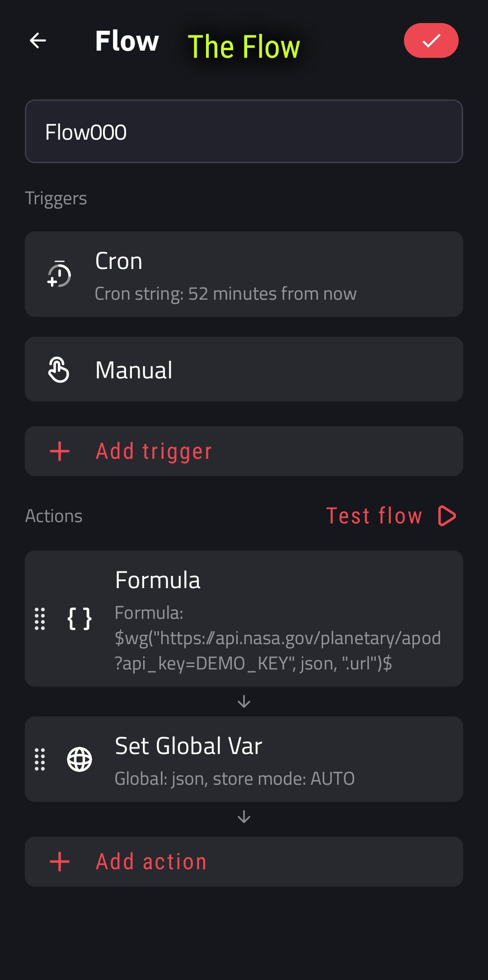Click the Cron timer icon
Screen dimensions: 488x980
click(x=59, y=274)
